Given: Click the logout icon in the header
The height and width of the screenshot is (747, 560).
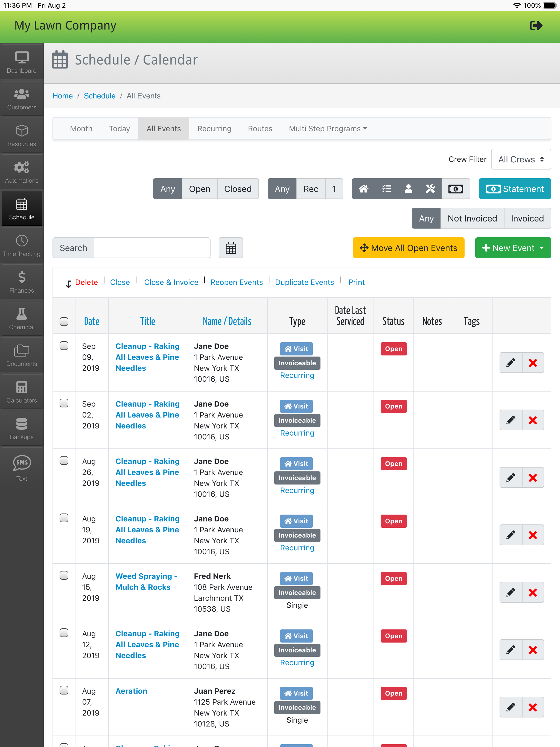Looking at the screenshot, I should click(x=536, y=26).
